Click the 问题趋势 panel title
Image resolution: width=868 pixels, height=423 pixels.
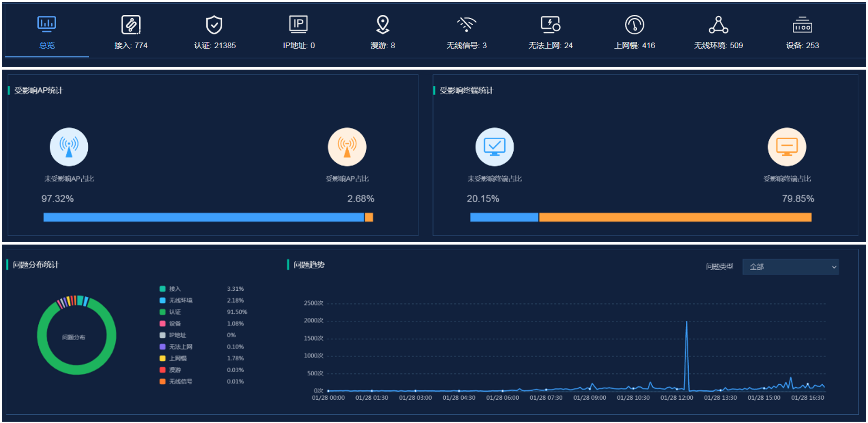click(309, 265)
